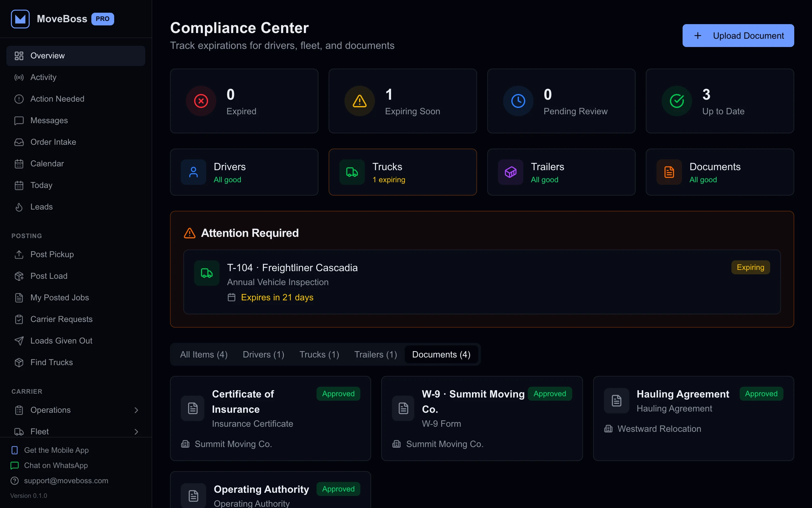Screen dimensions: 812x508
Task: Click the blue Pending Review clock icon
Action: pos(518,101)
